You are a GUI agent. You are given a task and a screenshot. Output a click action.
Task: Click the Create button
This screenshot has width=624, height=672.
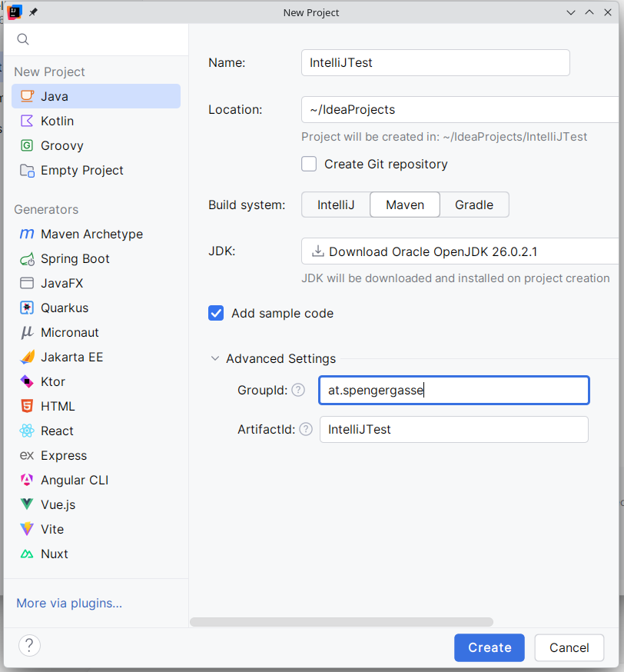click(489, 647)
